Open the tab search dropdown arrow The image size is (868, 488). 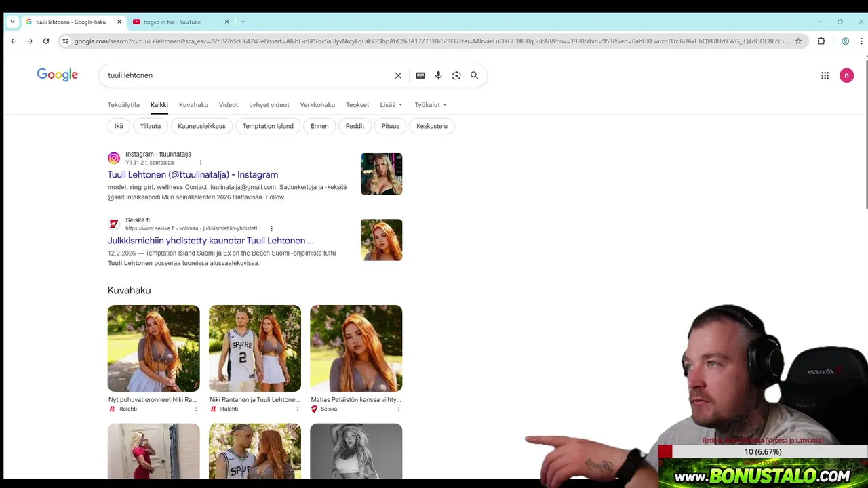(x=12, y=22)
